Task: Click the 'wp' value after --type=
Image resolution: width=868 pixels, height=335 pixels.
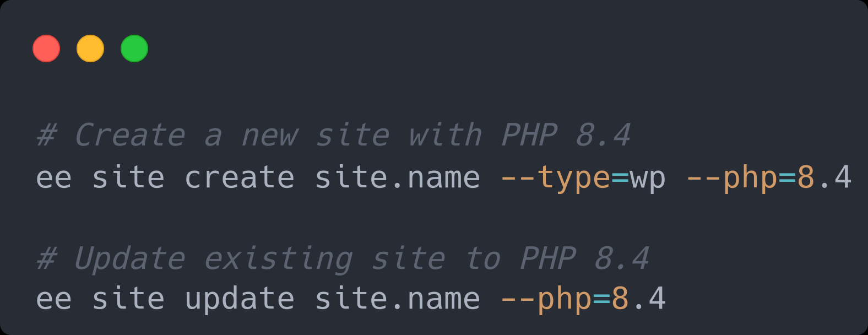Action: pos(648,179)
